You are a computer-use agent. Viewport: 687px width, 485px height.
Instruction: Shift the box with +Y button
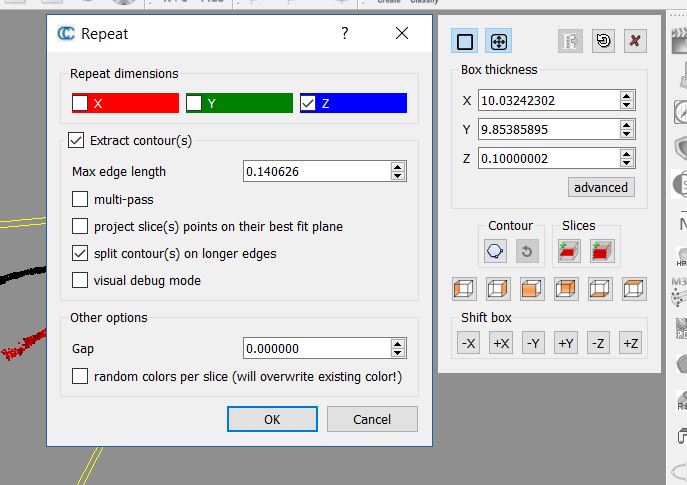point(566,343)
